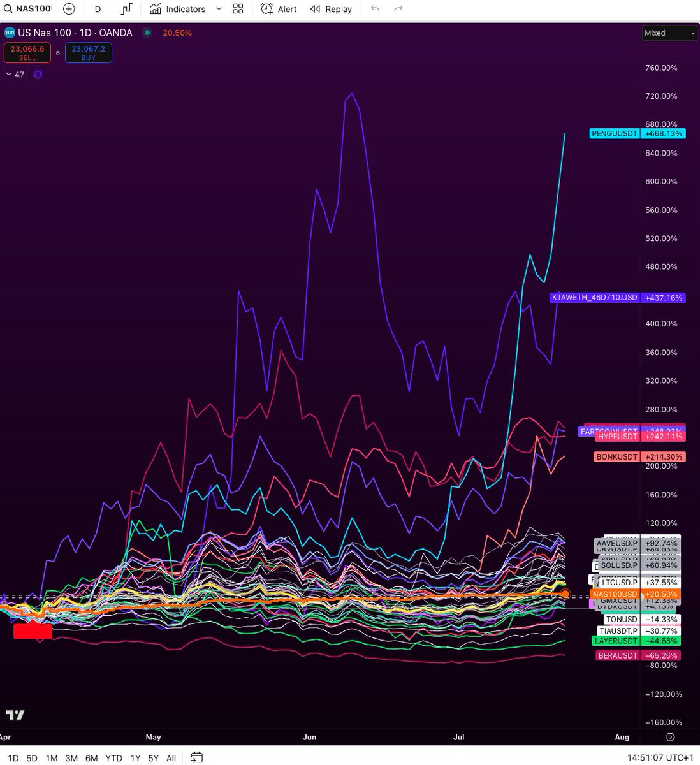Open the D interval selector
700x765 pixels.
[x=98, y=9]
